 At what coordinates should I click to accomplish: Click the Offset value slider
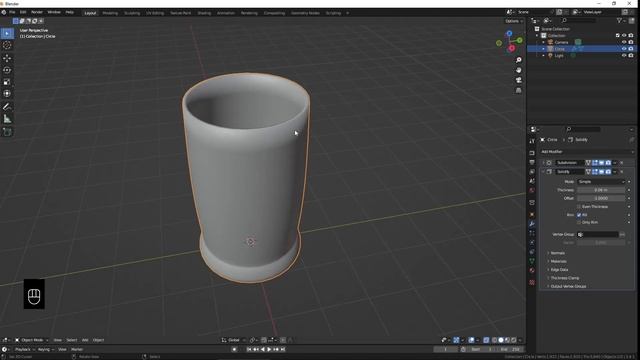[601, 198]
